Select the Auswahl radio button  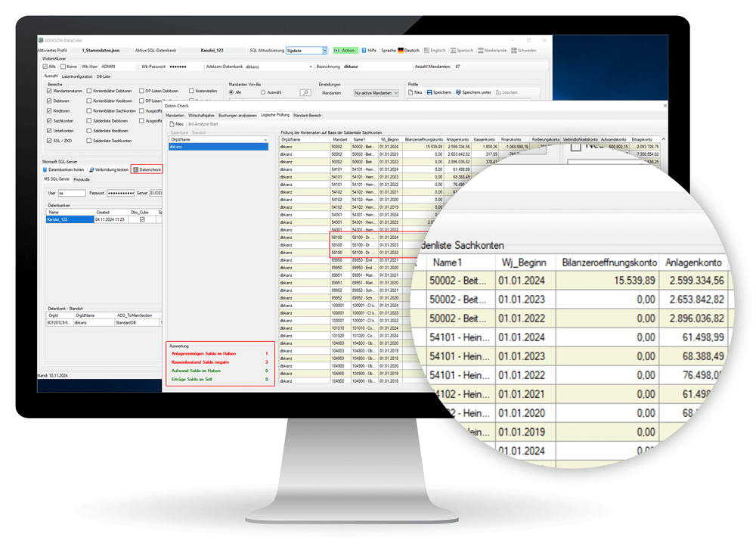pyautogui.click(x=263, y=92)
